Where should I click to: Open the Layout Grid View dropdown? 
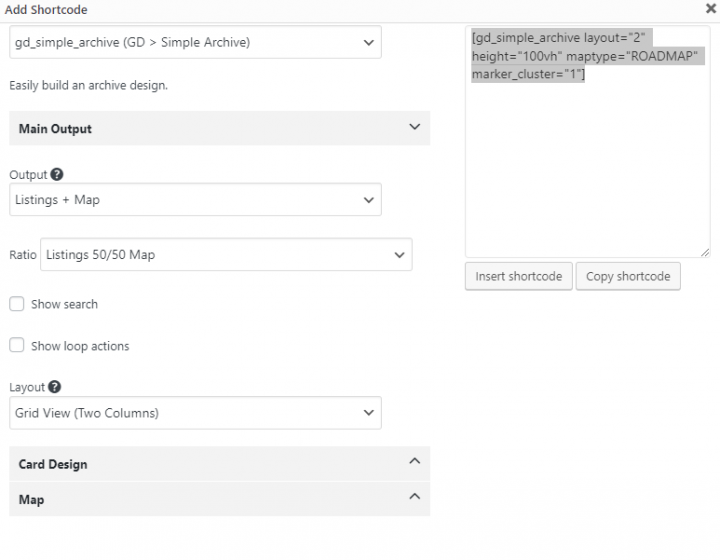coord(195,412)
